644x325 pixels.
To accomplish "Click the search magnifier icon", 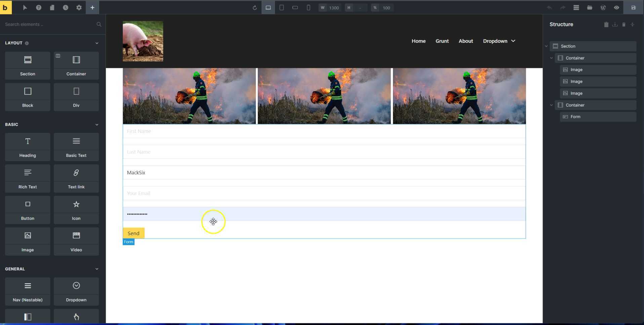I will click(x=99, y=24).
